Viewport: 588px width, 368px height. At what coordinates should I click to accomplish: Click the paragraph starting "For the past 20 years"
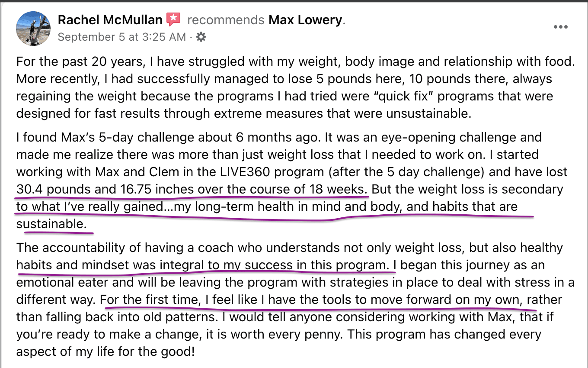tap(296, 87)
